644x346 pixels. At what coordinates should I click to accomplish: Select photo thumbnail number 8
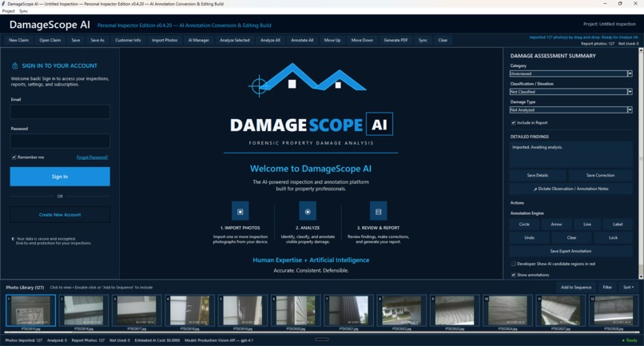click(402, 311)
